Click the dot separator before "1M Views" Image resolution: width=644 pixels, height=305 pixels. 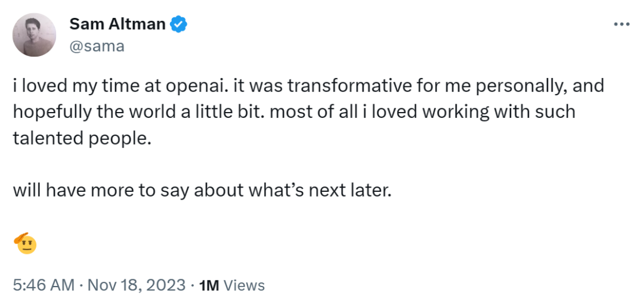(x=192, y=285)
